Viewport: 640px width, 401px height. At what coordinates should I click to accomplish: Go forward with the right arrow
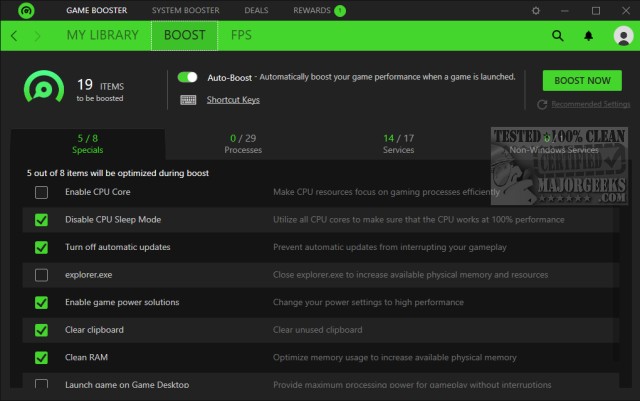(x=38, y=36)
